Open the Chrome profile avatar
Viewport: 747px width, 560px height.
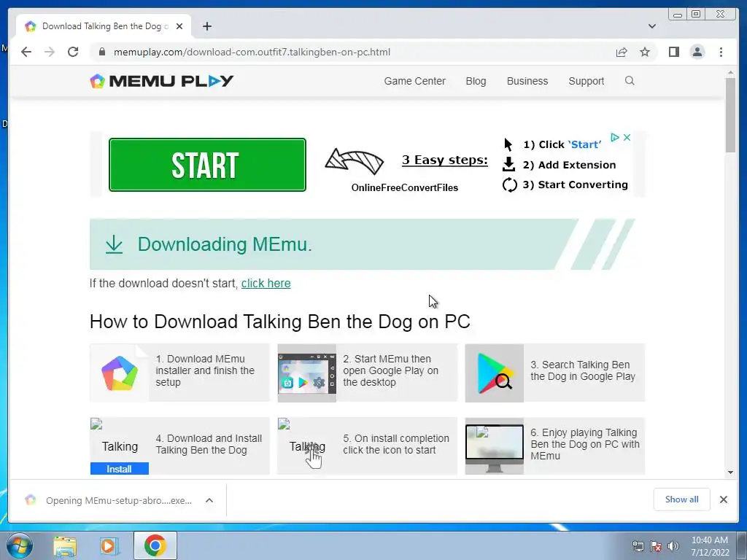(697, 52)
